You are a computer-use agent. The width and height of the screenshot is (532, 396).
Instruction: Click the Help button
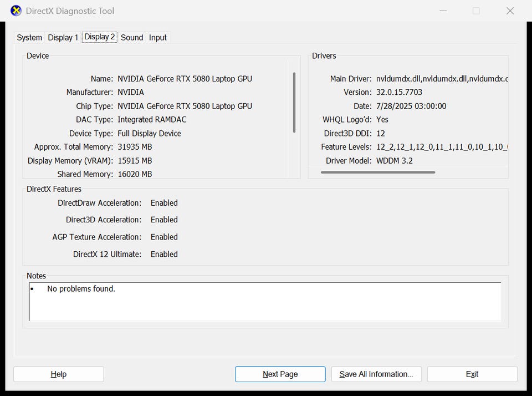(59, 374)
